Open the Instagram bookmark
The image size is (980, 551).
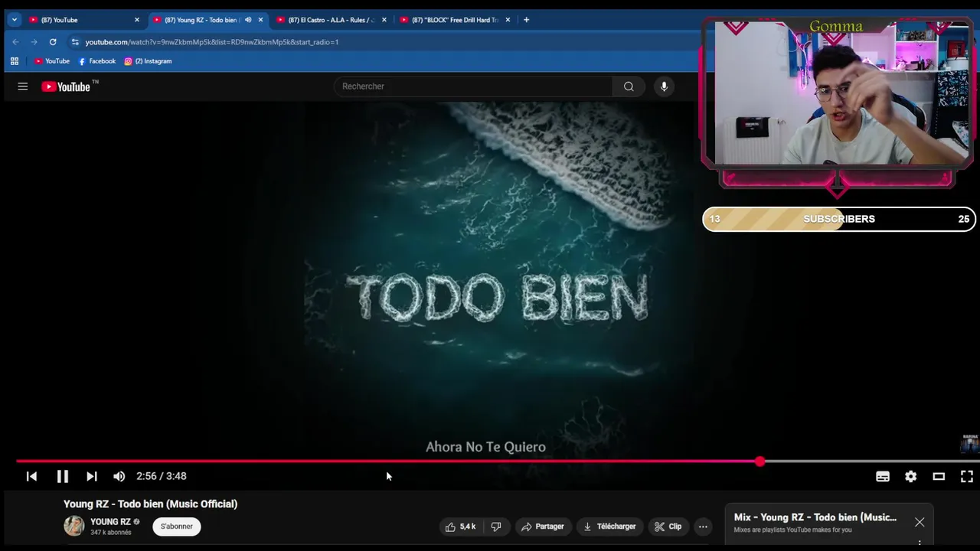tap(148, 61)
